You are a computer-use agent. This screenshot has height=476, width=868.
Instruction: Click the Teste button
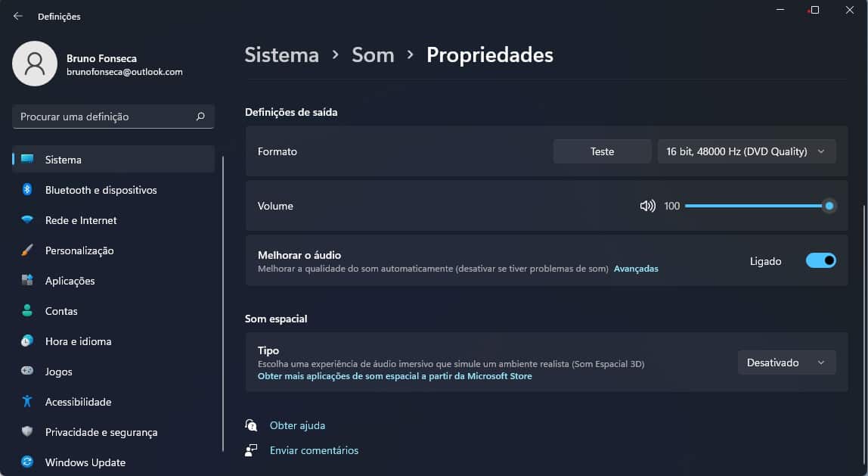[x=602, y=151]
